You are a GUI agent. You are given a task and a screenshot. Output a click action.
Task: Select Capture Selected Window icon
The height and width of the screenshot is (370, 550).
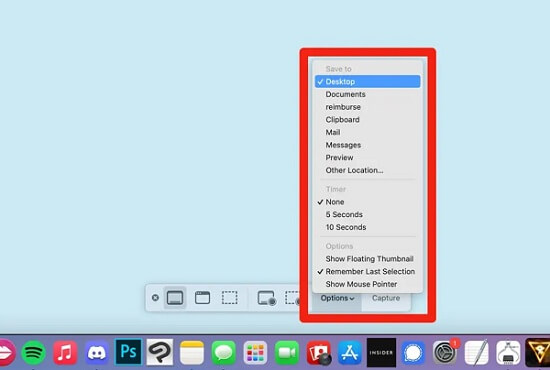coord(202,298)
